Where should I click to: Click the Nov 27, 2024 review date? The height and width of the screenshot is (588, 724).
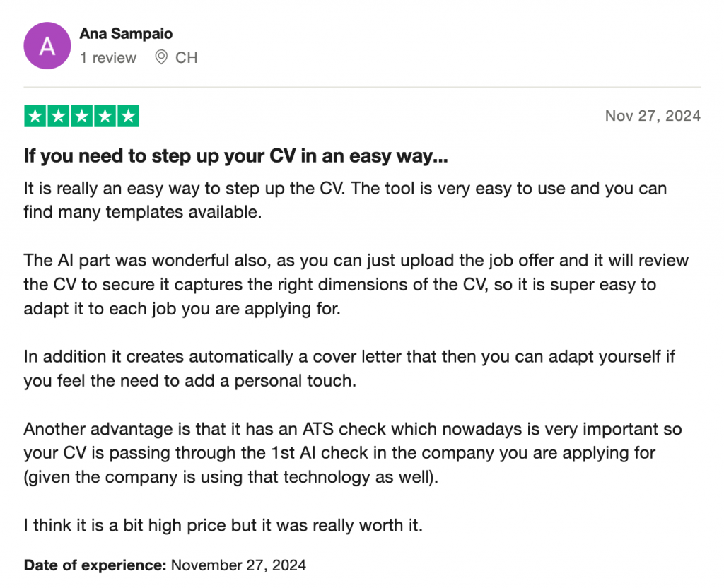pos(653,116)
